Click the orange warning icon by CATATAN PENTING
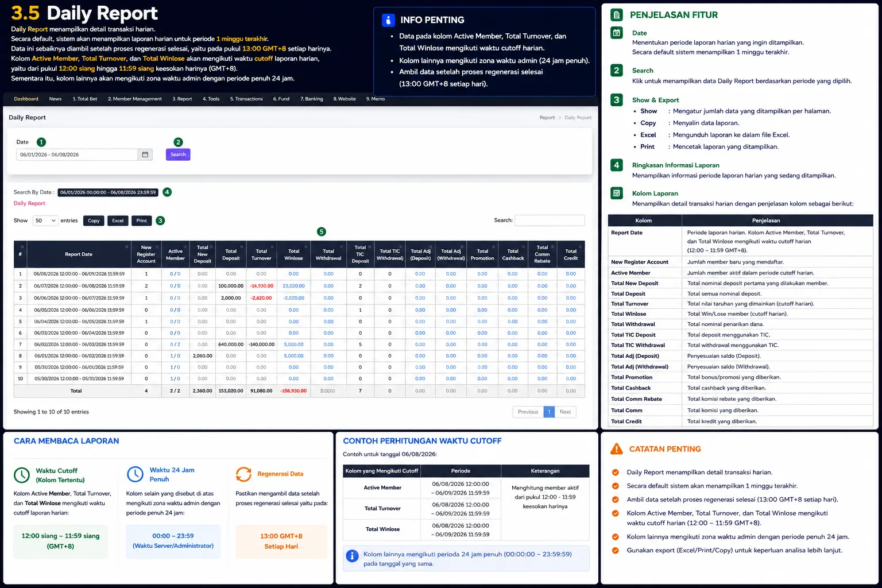 click(616, 449)
